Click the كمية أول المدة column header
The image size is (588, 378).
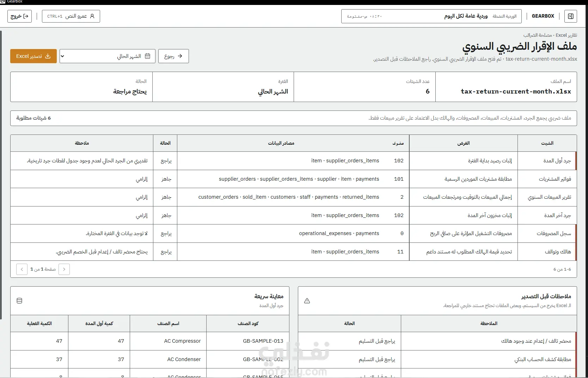pos(99,324)
